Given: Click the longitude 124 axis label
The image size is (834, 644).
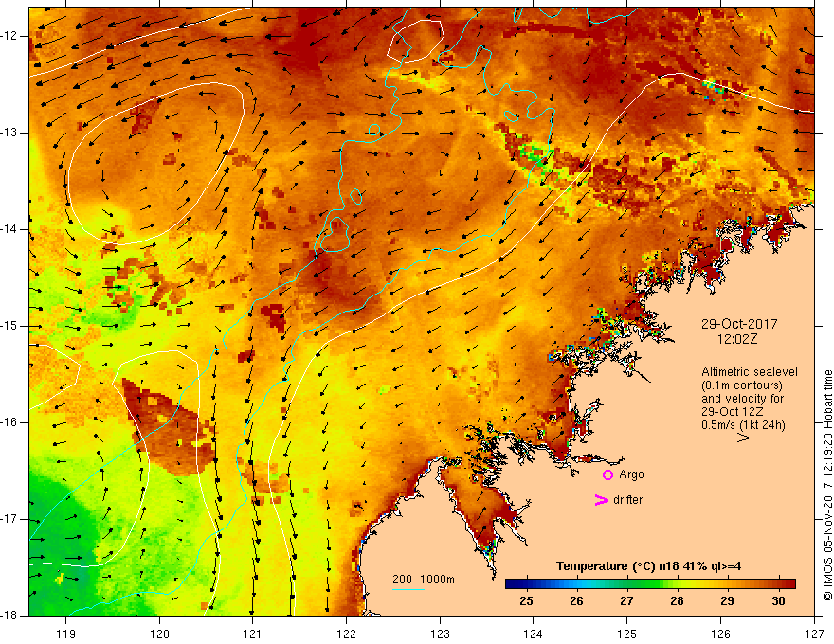Looking at the screenshot, I should [534, 634].
